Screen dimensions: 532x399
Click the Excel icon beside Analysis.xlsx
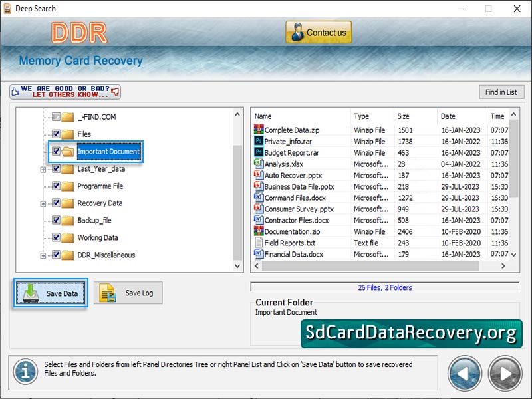click(259, 164)
